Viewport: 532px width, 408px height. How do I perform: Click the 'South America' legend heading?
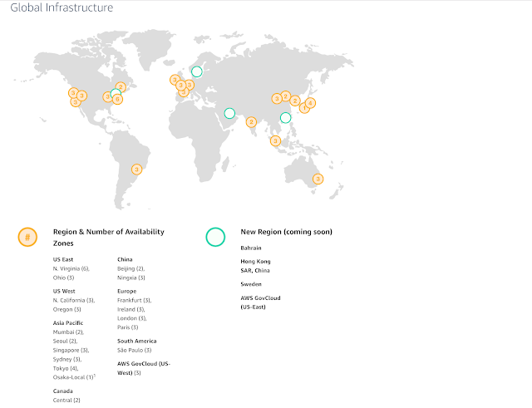[136, 342]
